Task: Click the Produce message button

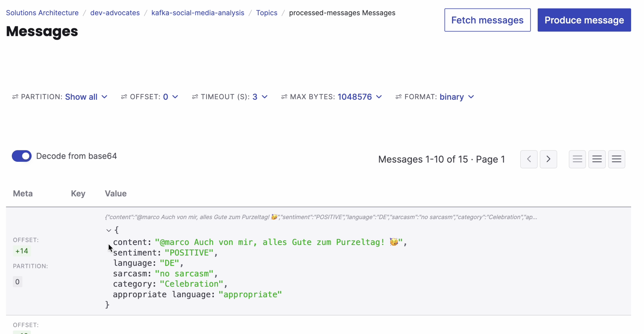Action: pyautogui.click(x=584, y=20)
